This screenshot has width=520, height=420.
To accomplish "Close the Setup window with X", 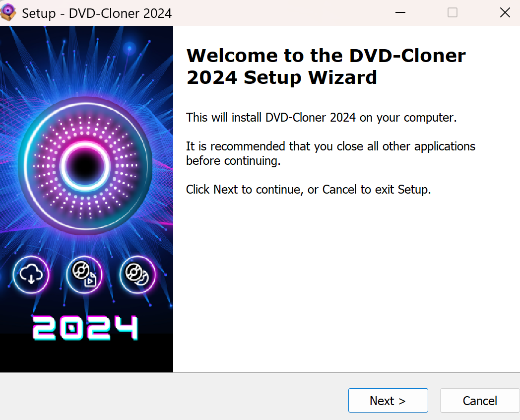I will 505,12.
